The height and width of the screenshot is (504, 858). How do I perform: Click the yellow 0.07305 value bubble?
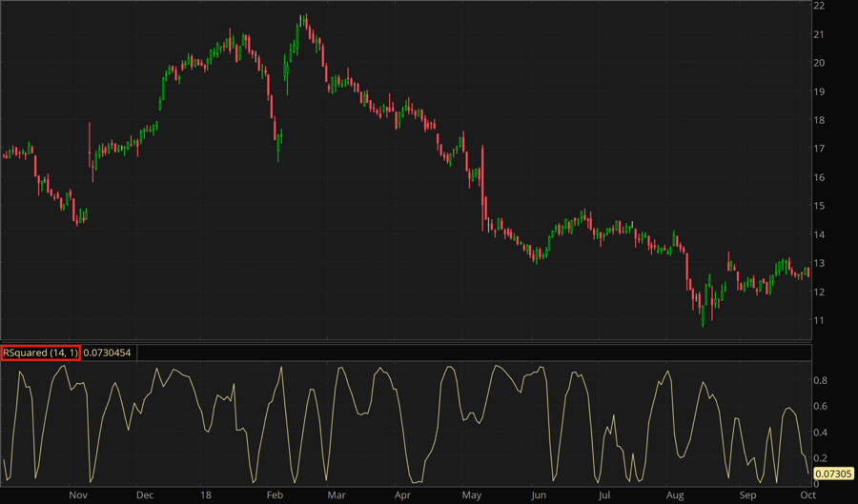pyautogui.click(x=833, y=474)
